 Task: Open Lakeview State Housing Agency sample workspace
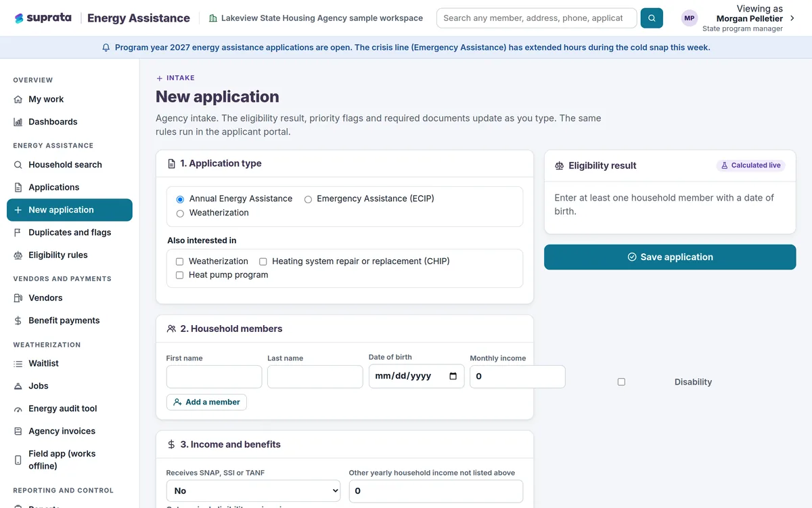pyautogui.click(x=316, y=18)
